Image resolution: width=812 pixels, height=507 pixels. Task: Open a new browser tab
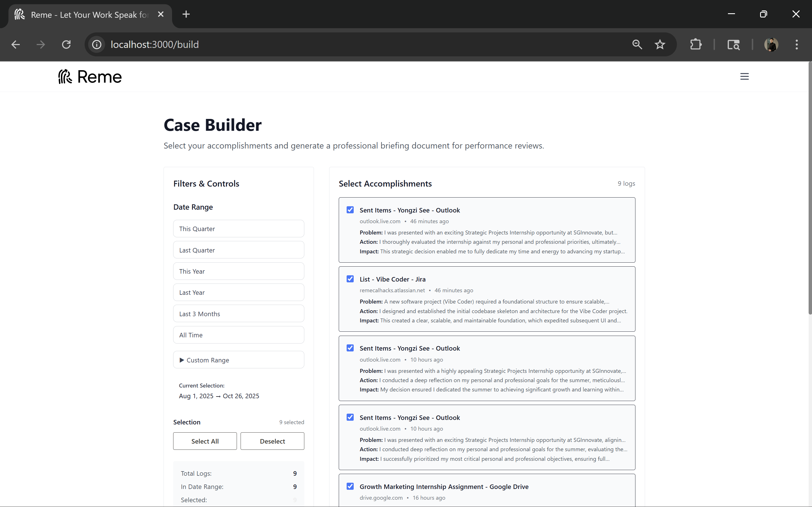[186, 14]
